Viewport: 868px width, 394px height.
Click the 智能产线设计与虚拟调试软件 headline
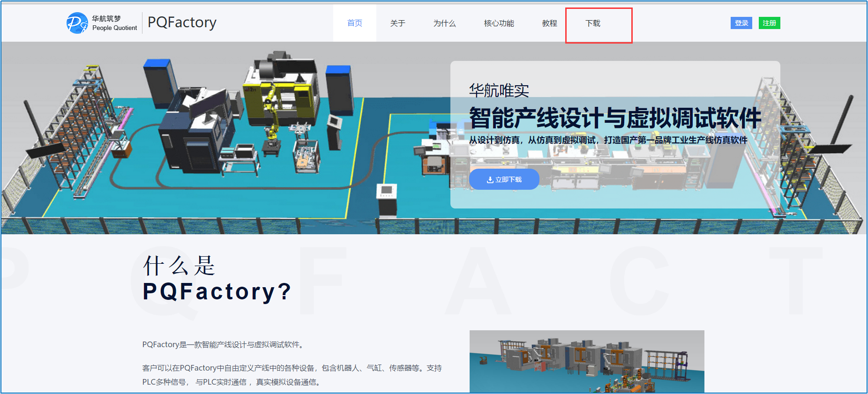(x=615, y=118)
